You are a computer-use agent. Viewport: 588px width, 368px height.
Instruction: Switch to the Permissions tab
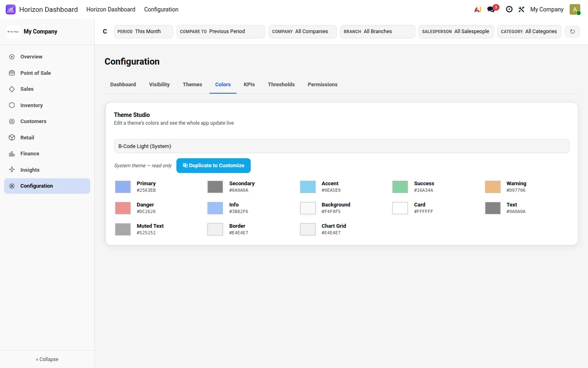(x=323, y=85)
